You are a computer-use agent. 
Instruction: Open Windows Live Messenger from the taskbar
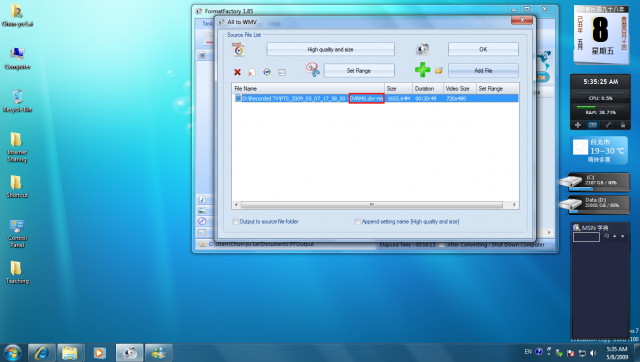158,353
